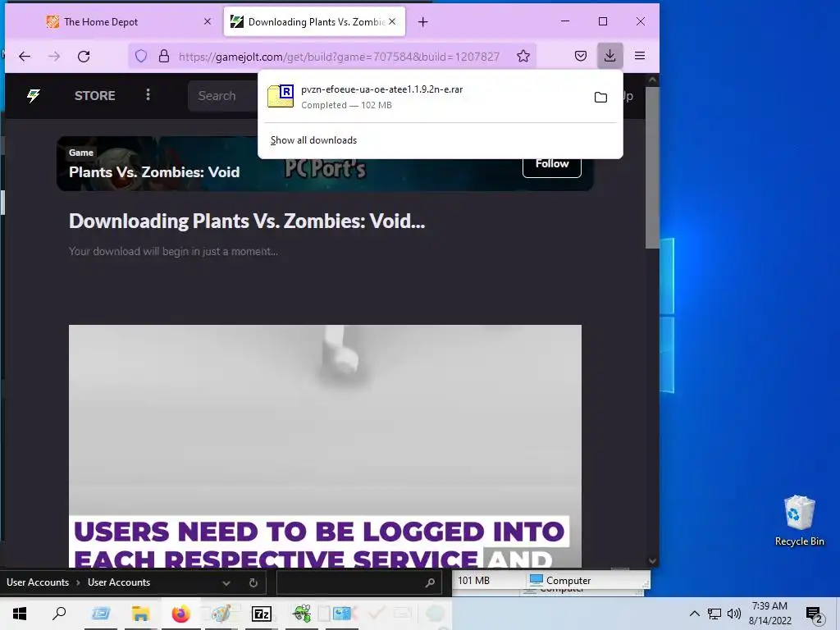Click the advertisement video thumbnail
The width and height of the screenshot is (840, 630).
click(325, 445)
